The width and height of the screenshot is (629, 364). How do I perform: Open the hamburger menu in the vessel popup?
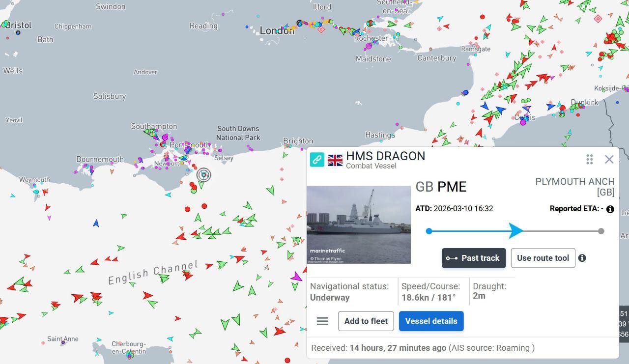pyautogui.click(x=322, y=321)
